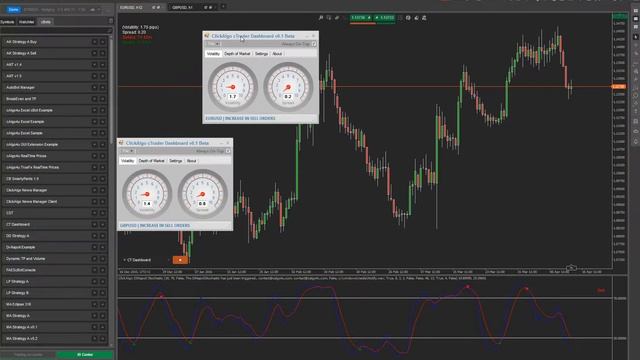Open Volatility tab in GBPUSD dashboard
Image resolution: width=640 pixels, height=360 pixels.
127,161
